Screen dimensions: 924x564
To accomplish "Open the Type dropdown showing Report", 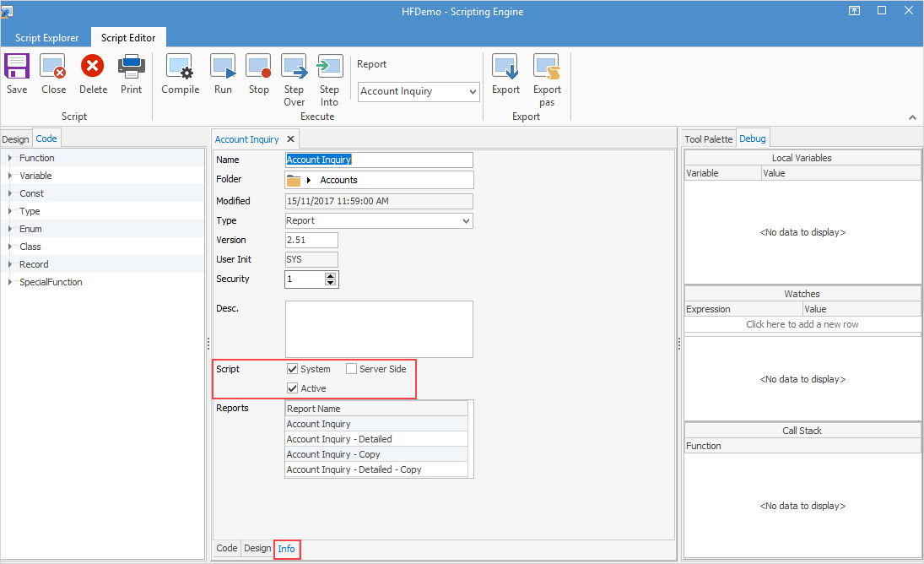I will click(466, 220).
